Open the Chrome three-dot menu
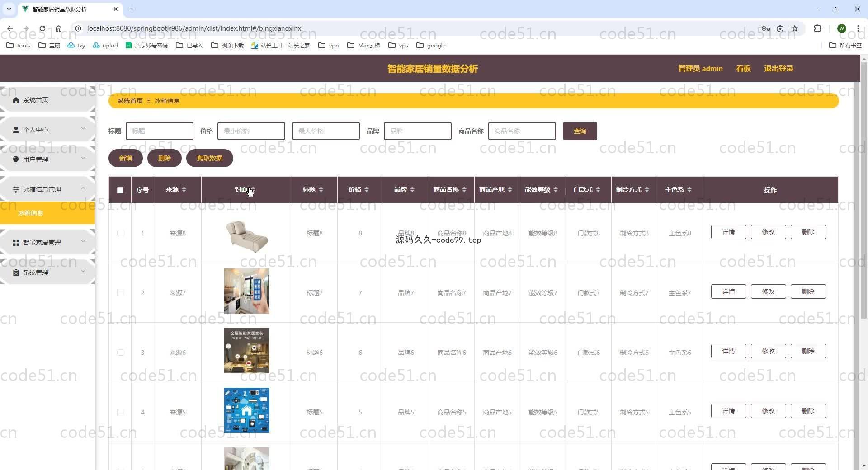This screenshot has width=868, height=470. pyautogui.click(x=858, y=28)
